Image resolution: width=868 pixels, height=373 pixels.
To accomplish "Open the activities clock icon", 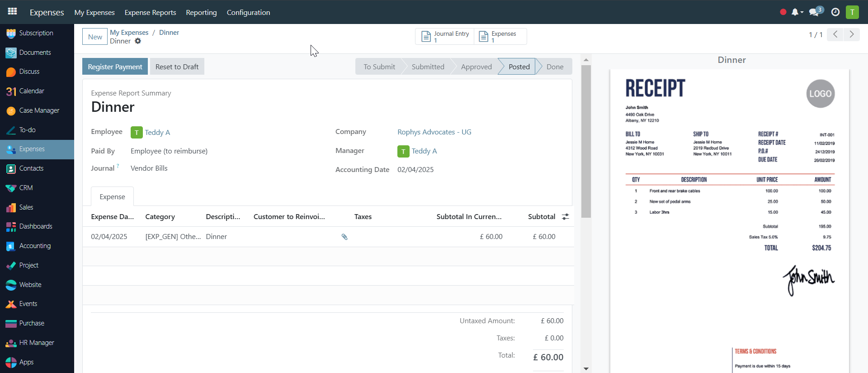I will [835, 12].
